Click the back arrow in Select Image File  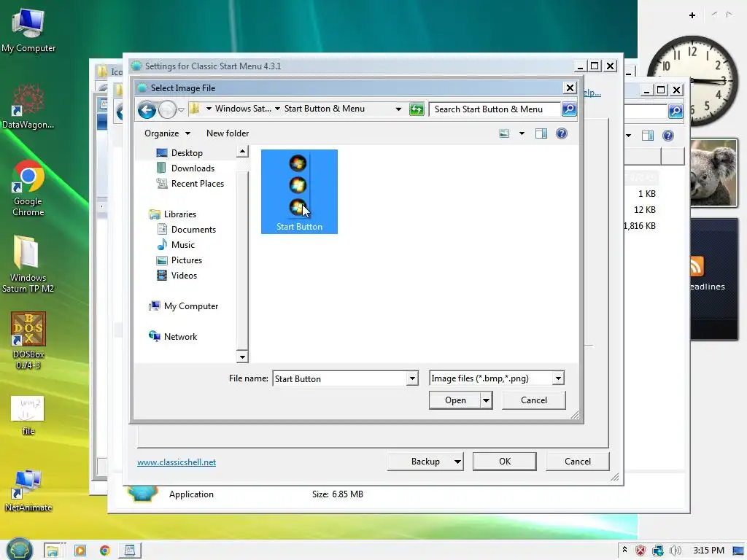(x=147, y=110)
